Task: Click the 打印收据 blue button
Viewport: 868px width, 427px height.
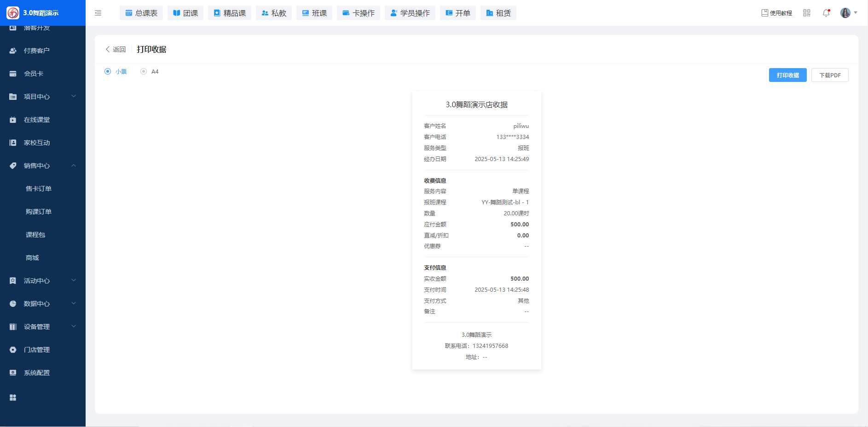Action: [x=787, y=75]
